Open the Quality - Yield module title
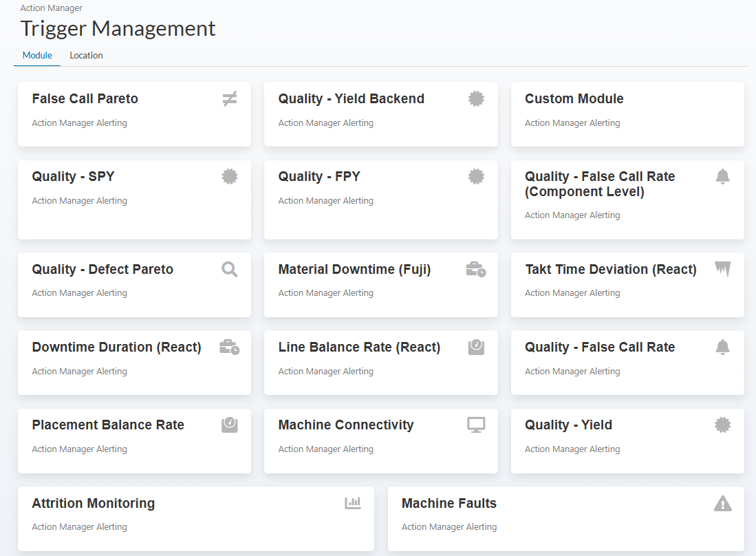 [x=568, y=425]
